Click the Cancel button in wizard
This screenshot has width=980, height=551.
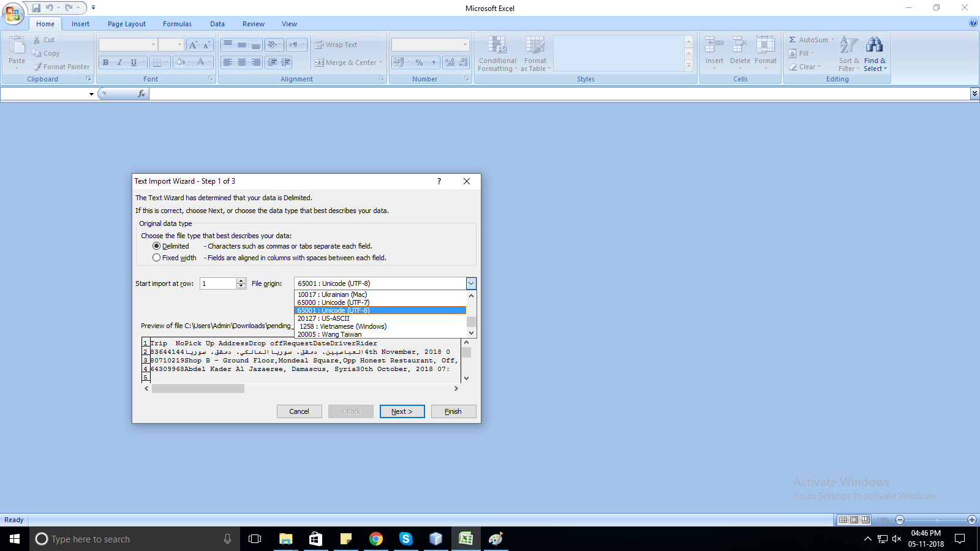299,411
